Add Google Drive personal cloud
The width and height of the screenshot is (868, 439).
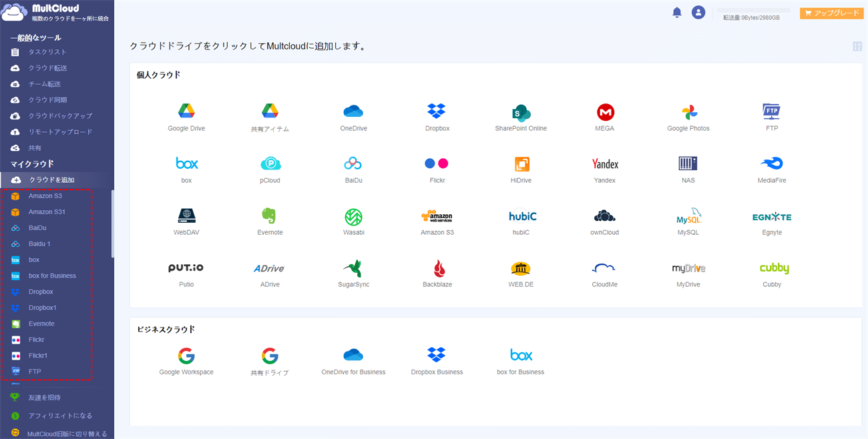click(x=186, y=111)
